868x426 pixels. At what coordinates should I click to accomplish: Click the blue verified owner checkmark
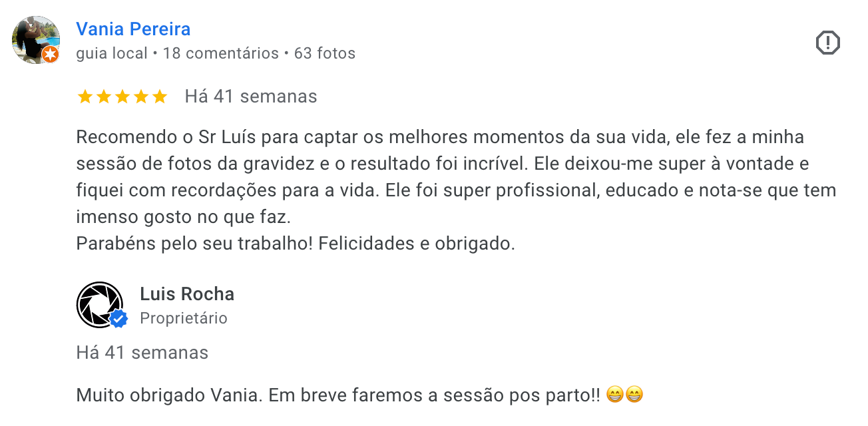(x=118, y=319)
